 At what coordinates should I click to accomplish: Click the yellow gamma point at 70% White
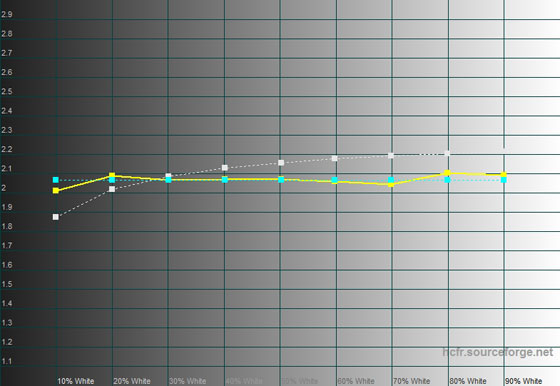point(391,184)
